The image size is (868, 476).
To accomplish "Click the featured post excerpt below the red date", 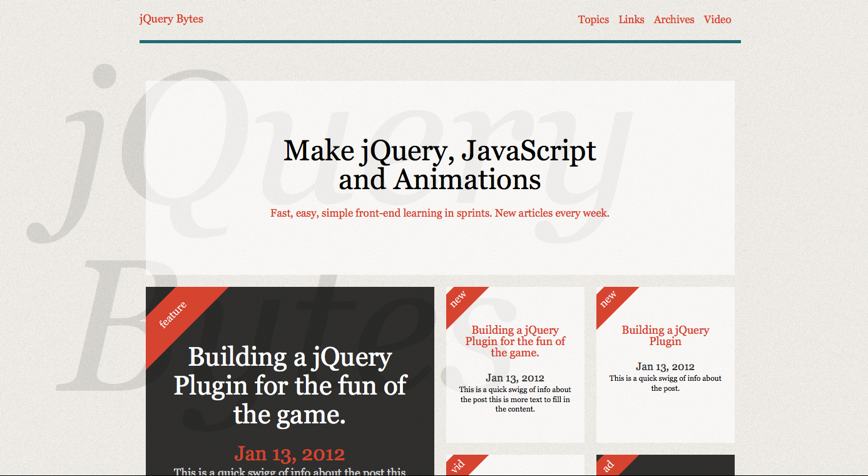I will 290,471.
